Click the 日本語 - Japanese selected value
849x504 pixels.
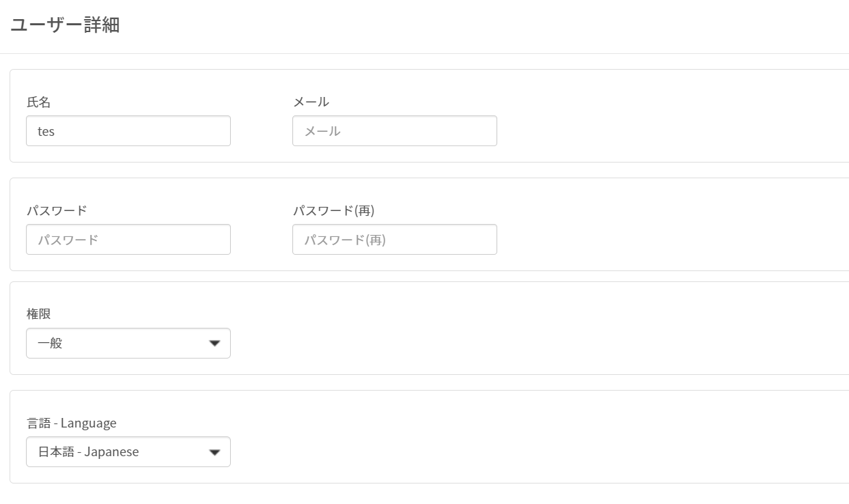pos(88,452)
